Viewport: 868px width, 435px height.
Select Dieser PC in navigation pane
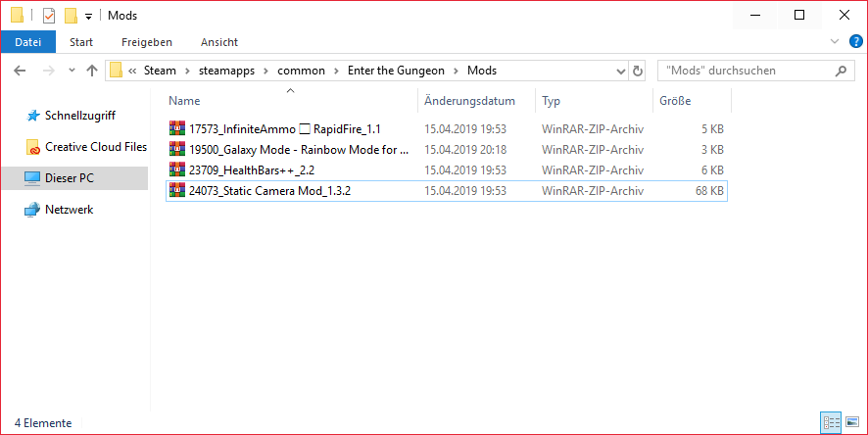(74, 178)
